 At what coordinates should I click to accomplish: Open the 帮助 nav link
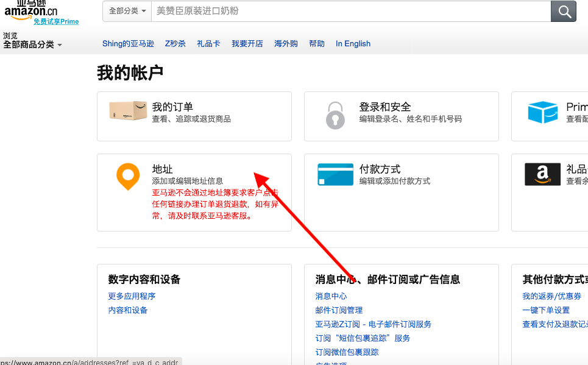[317, 44]
